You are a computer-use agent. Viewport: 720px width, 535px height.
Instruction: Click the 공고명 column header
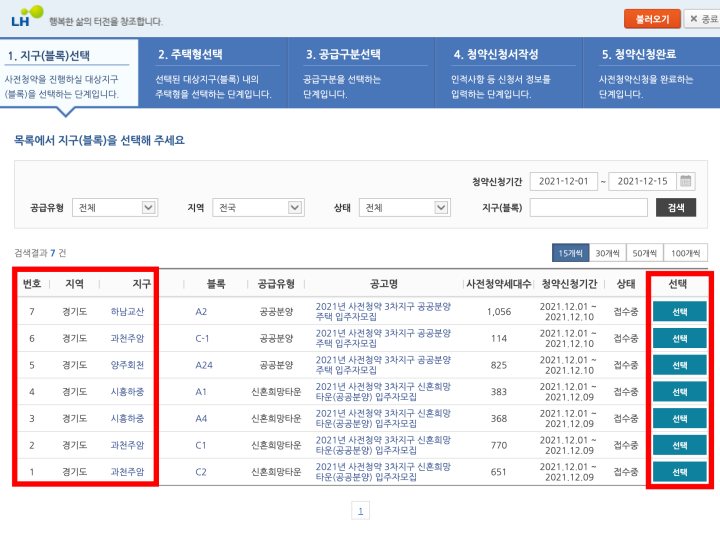coord(384,284)
